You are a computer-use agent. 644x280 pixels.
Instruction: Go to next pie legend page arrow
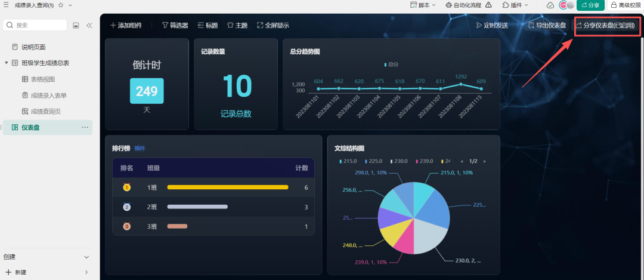(x=485, y=161)
